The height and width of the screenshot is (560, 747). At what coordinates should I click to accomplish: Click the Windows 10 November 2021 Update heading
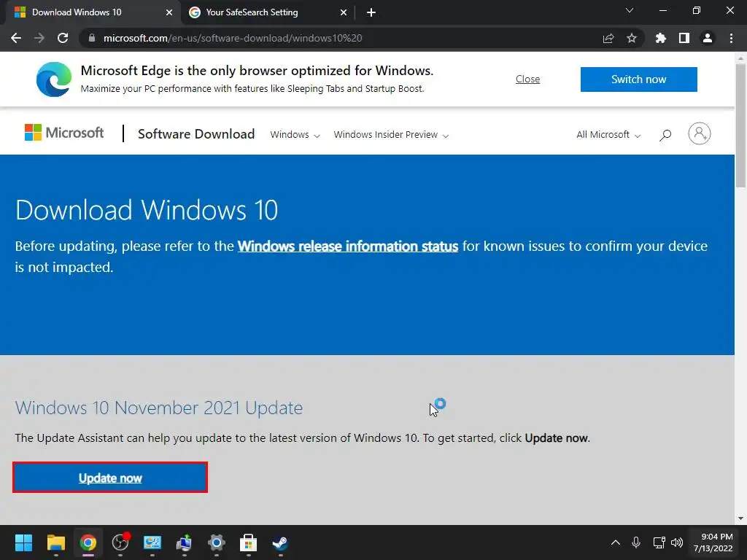[x=158, y=408]
